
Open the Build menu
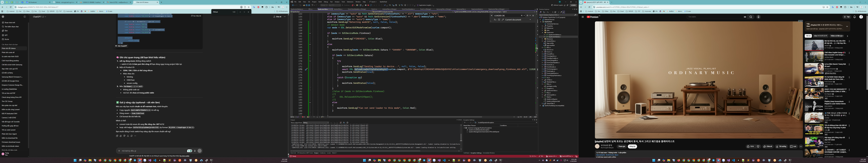[x=320, y=2]
